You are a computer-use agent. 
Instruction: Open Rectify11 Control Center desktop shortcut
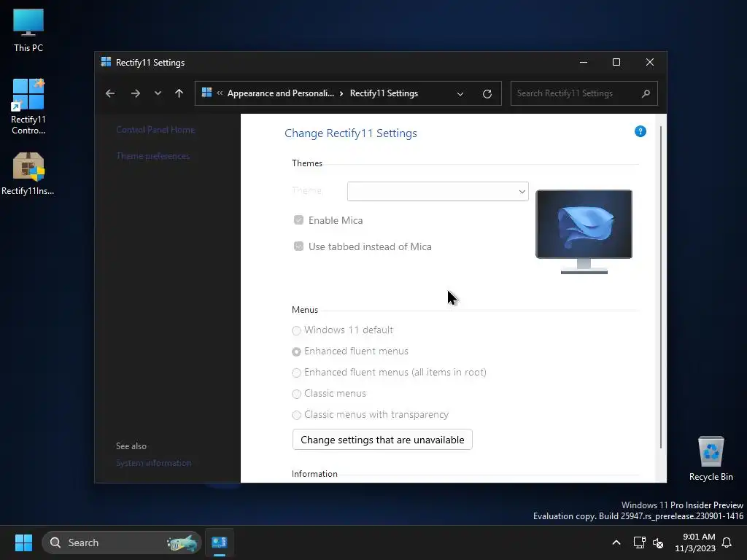(28, 106)
